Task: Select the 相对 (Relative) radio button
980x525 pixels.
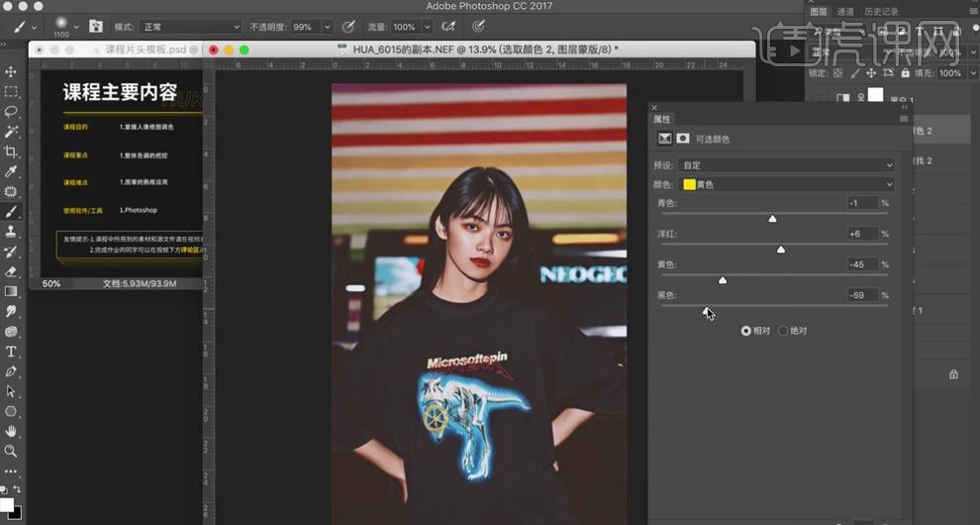Action: coord(745,331)
